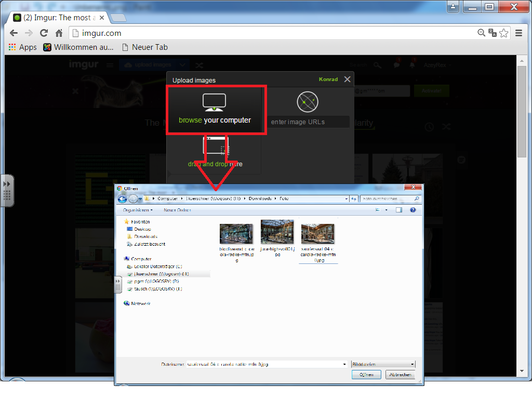Click back arrow in the Öffnen dialog
This screenshot has height=399, width=532.
coord(123,198)
